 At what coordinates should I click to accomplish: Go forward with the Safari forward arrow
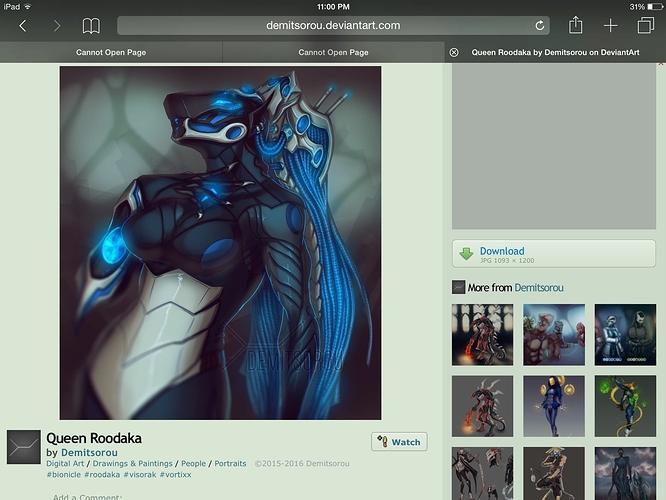[x=56, y=26]
